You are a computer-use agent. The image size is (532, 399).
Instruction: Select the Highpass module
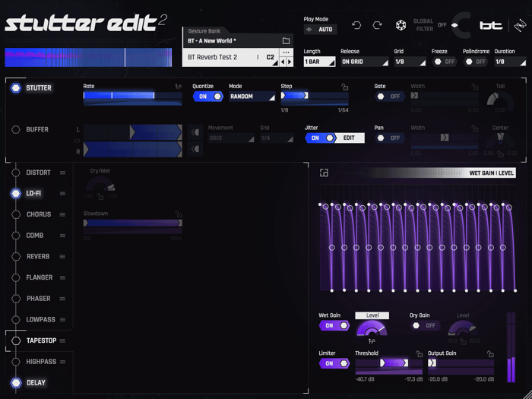(x=41, y=362)
